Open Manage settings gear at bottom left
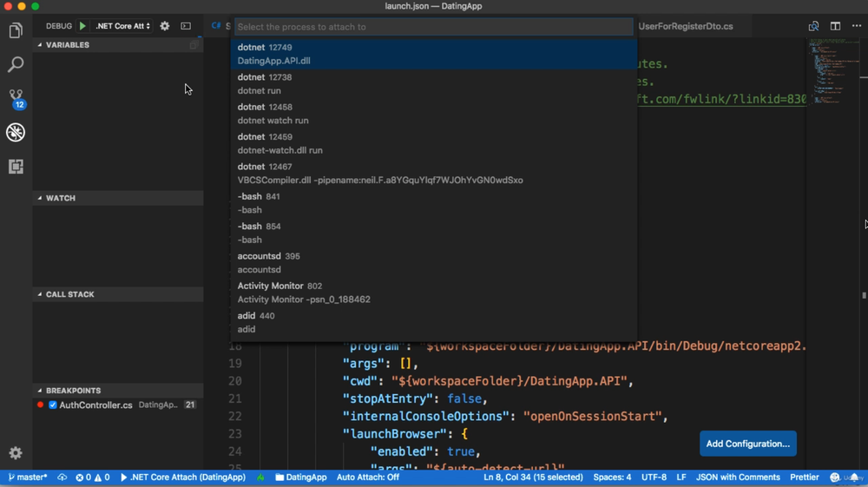868x487 pixels. (16, 452)
